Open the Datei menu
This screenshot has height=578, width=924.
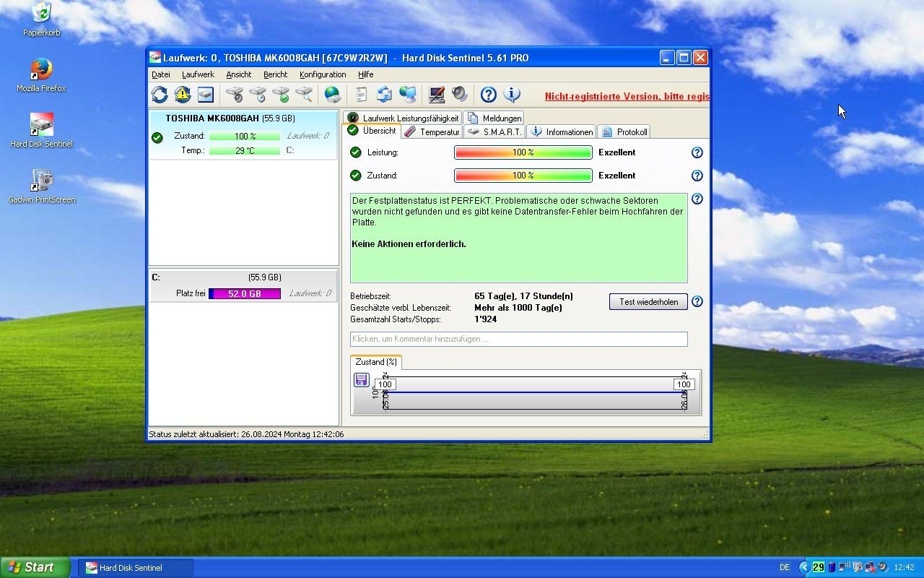(161, 74)
